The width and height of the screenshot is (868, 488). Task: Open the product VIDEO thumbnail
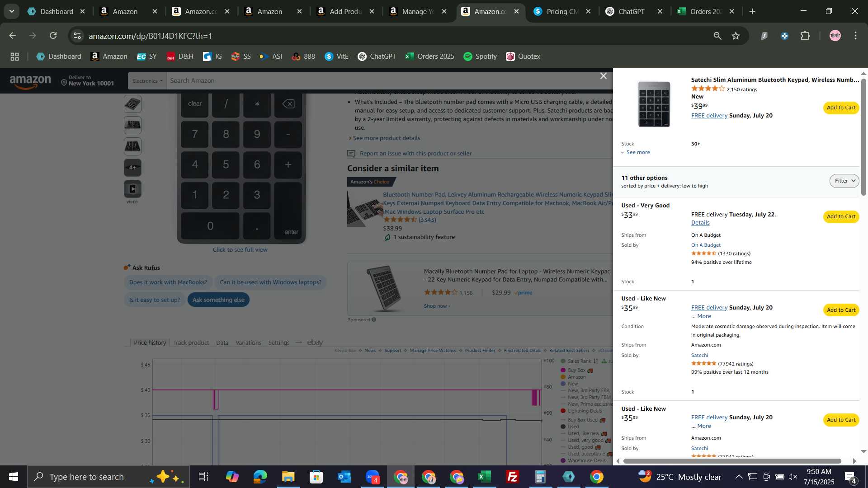[x=132, y=189]
